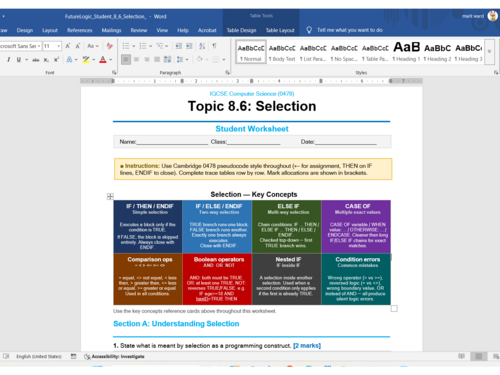Select the table using the move handle
The image size is (500, 375).
click(110, 197)
